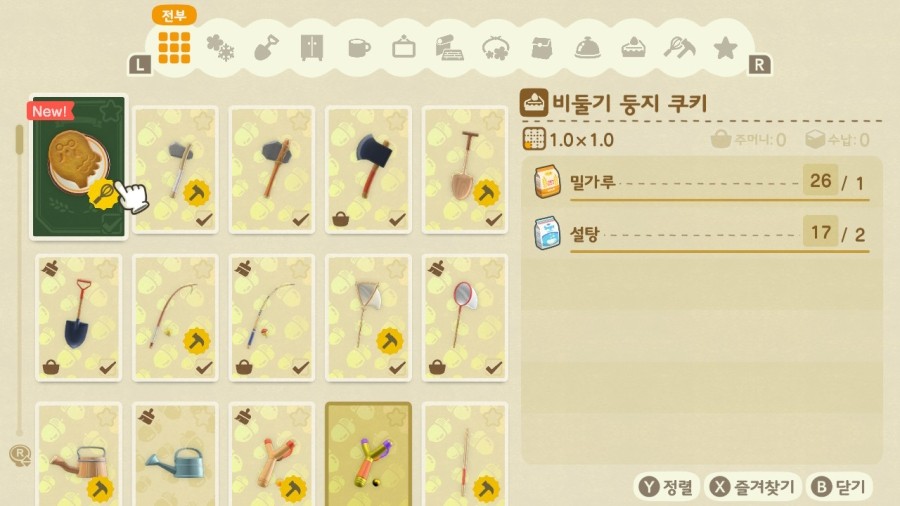Select the cloche savory dishes category
The image size is (900, 506).
(587, 48)
